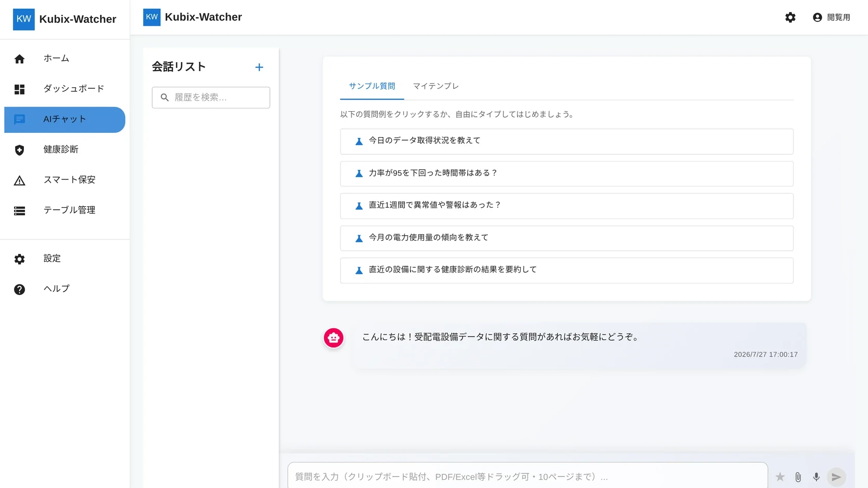The height and width of the screenshot is (488, 868).
Task: Select the AIチャット chat bubble icon
Action: point(20,120)
